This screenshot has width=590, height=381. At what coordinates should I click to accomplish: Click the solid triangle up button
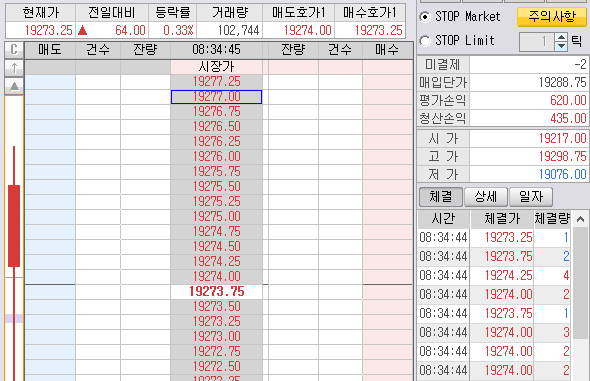(14, 86)
